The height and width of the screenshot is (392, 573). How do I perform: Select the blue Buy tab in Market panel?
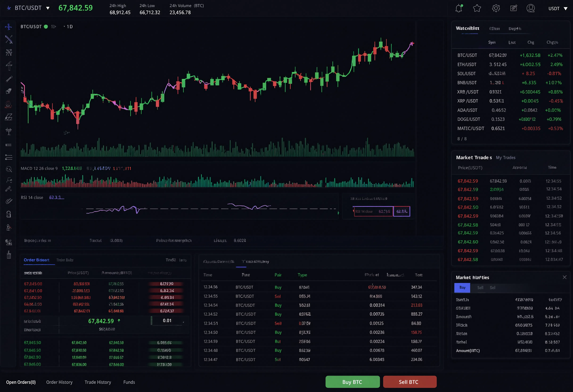462,288
